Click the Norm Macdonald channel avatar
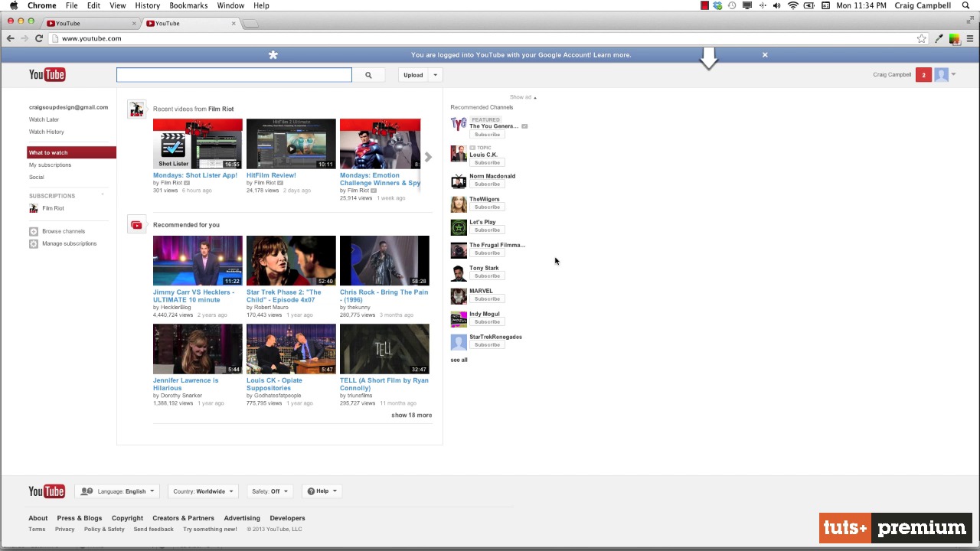The height and width of the screenshot is (551, 980). (x=459, y=181)
